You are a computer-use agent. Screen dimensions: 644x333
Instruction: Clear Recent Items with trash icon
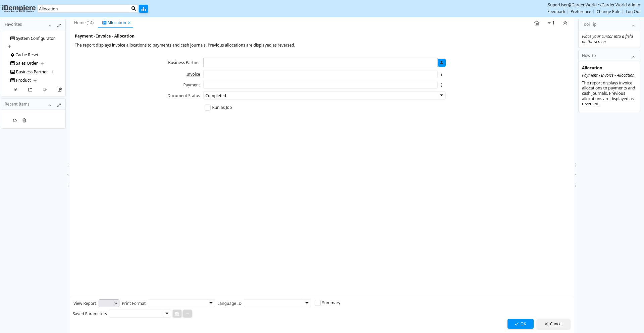24,121
